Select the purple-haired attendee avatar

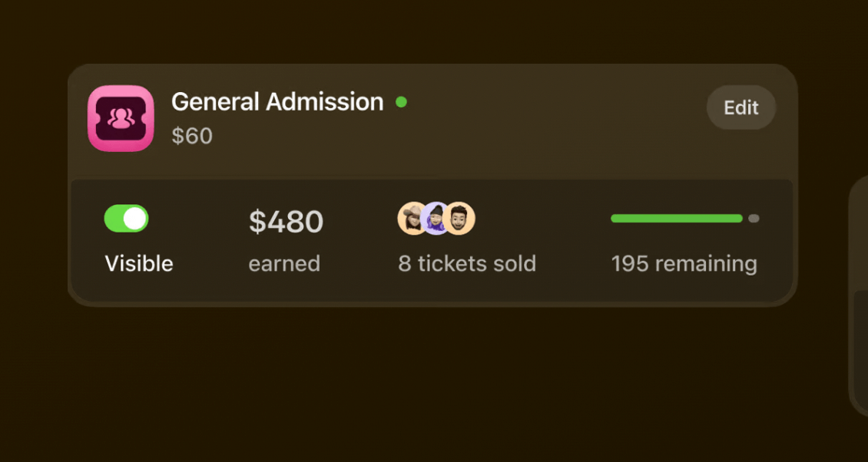click(x=436, y=219)
